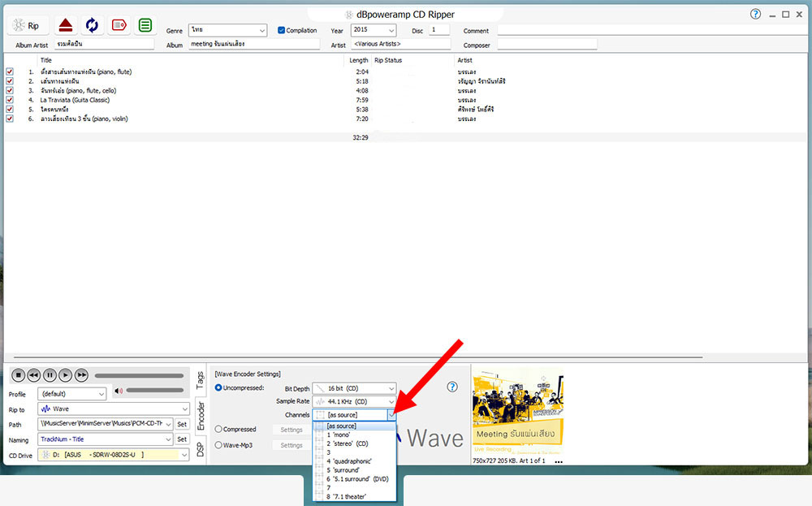Select the Compressed radio button

tap(218, 429)
